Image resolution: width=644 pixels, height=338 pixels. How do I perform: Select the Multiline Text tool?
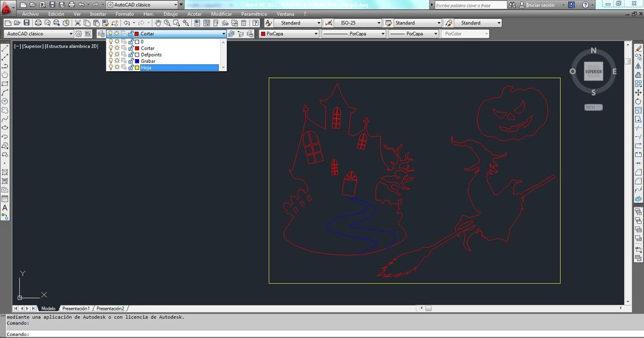[5, 207]
